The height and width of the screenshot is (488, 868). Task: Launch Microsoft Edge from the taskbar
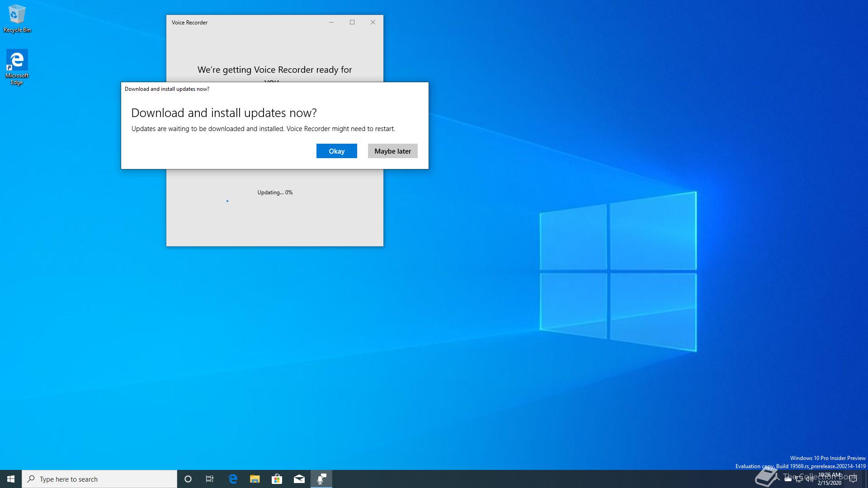(x=233, y=479)
